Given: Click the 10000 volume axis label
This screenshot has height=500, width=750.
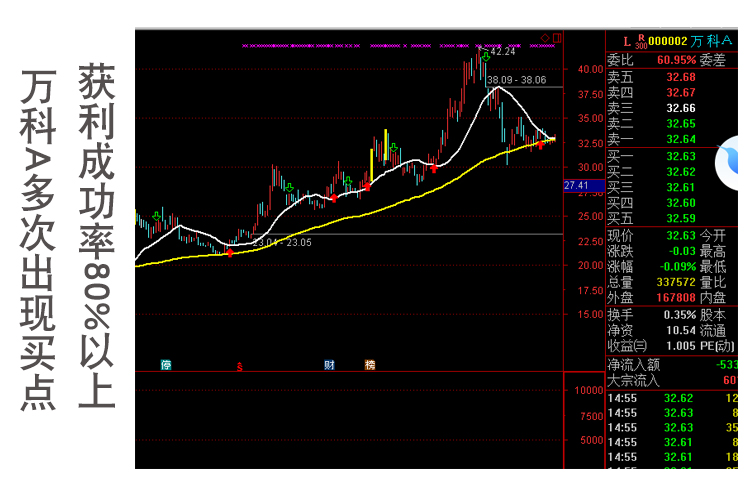Looking at the screenshot, I should coord(589,390).
